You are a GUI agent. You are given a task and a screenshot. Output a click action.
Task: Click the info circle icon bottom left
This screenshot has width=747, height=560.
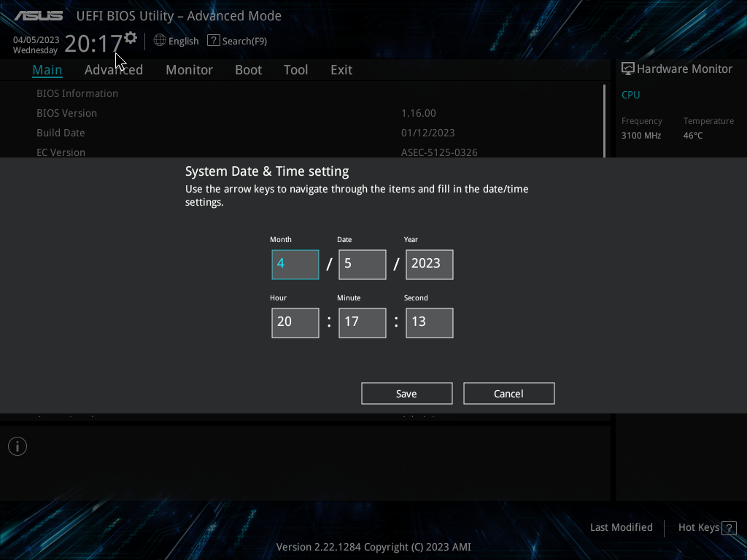(17, 446)
